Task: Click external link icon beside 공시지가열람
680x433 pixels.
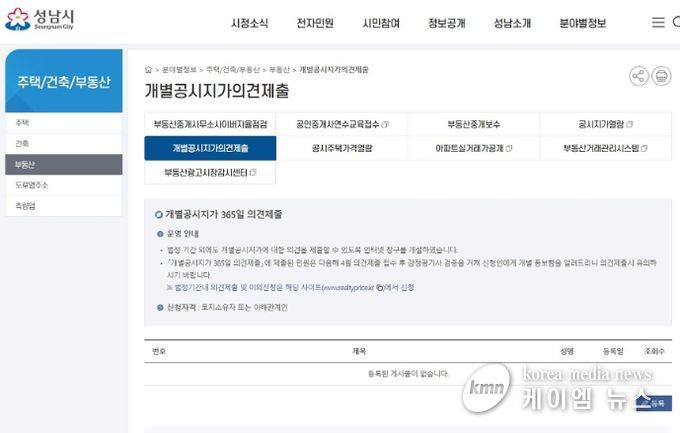Action: click(x=630, y=125)
